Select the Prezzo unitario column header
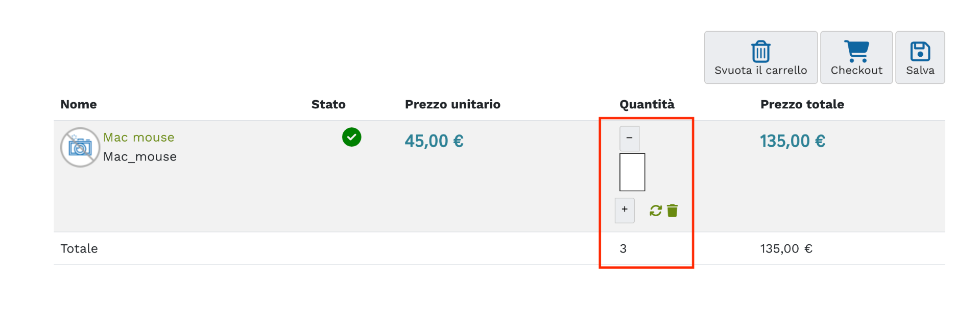This screenshot has height=323, width=980. [452, 104]
